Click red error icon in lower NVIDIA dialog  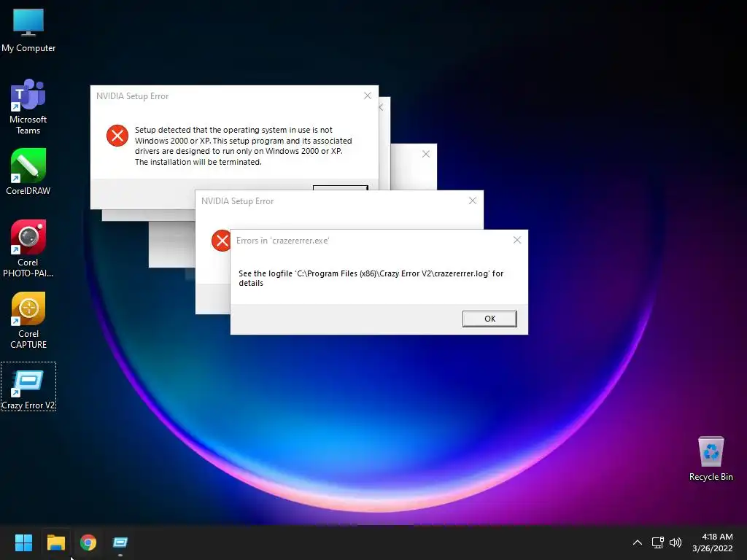coord(220,241)
